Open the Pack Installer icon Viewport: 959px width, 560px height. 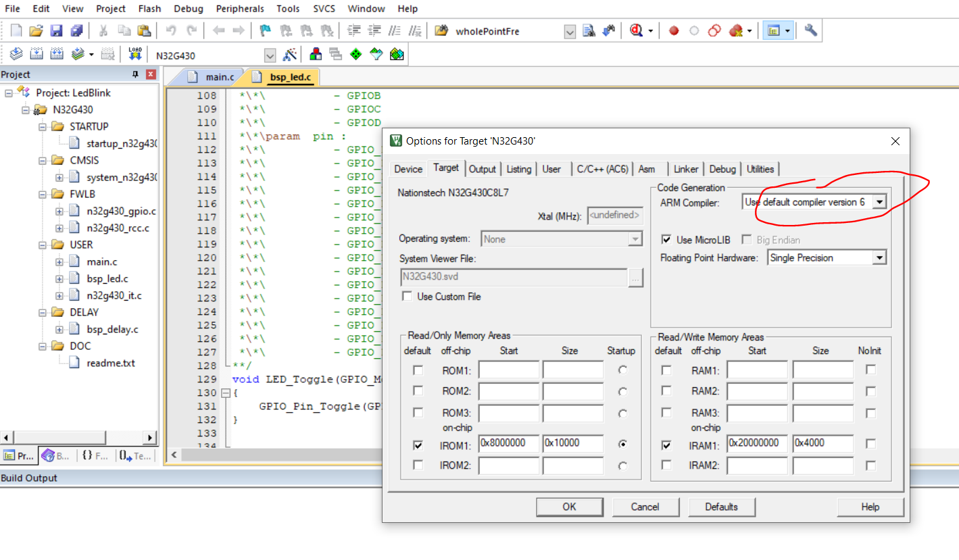tap(397, 54)
